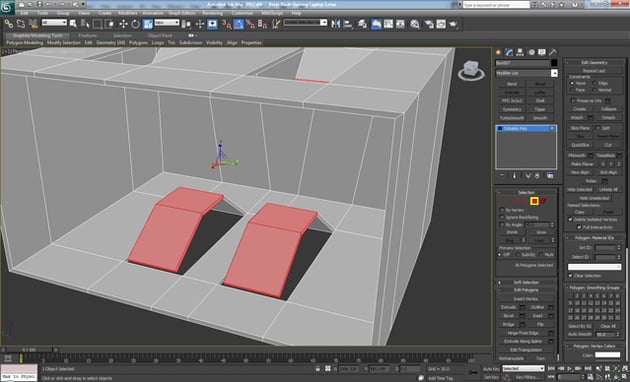Click the Repeat Last button
Image resolution: width=630 pixels, height=382 pixels.
(x=595, y=71)
